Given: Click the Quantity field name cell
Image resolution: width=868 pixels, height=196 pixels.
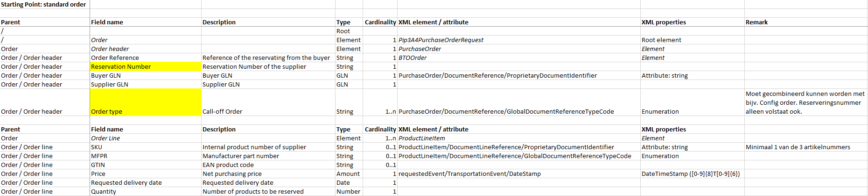Looking at the screenshot, I should (x=104, y=192).
